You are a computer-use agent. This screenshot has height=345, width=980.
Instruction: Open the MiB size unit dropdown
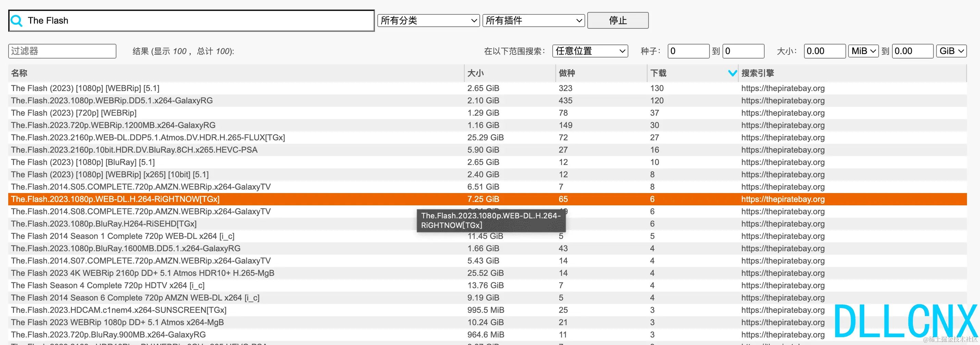pyautogui.click(x=863, y=51)
